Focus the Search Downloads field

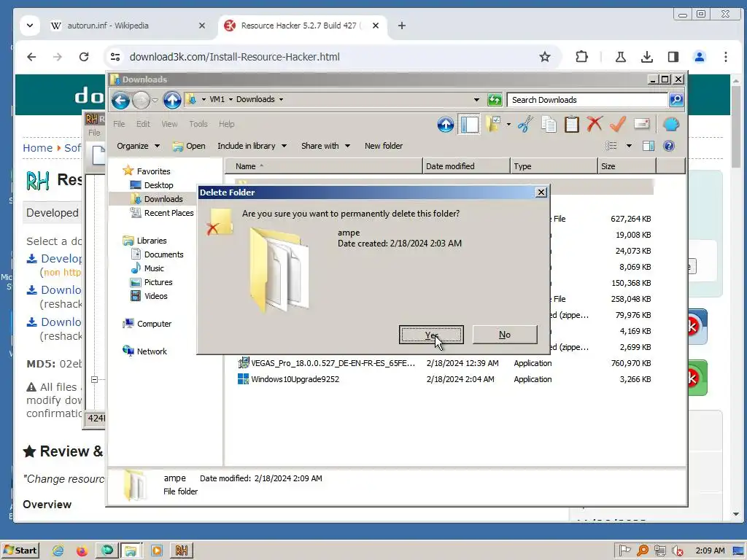[587, 99]
